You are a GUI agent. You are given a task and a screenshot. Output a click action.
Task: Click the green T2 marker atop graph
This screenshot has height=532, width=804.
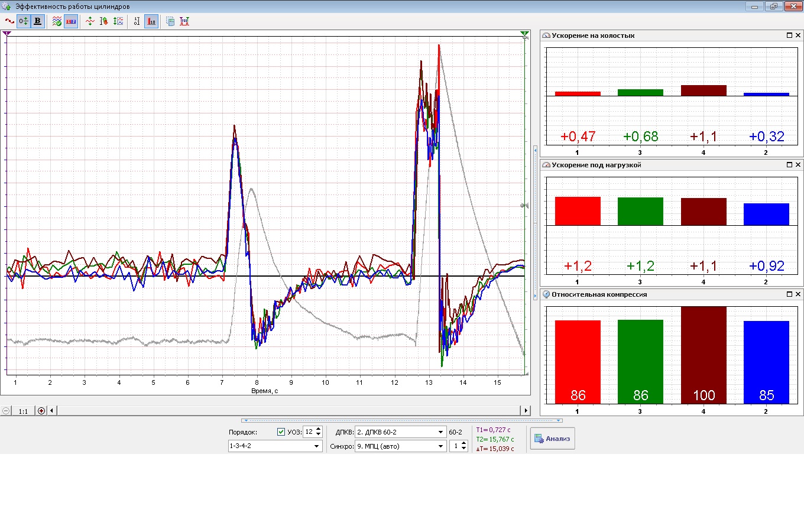(524, 34)
